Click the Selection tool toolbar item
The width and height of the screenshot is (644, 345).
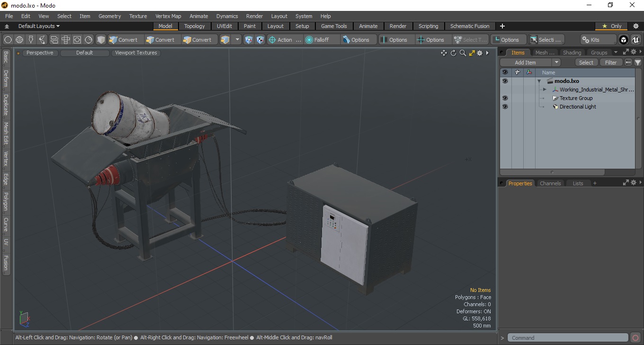coord(546,40)
